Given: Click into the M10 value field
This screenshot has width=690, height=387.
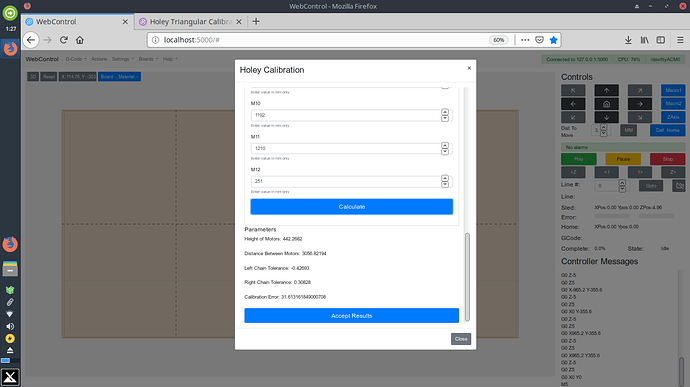Looking at the screenshot, I should pos(346,115).
